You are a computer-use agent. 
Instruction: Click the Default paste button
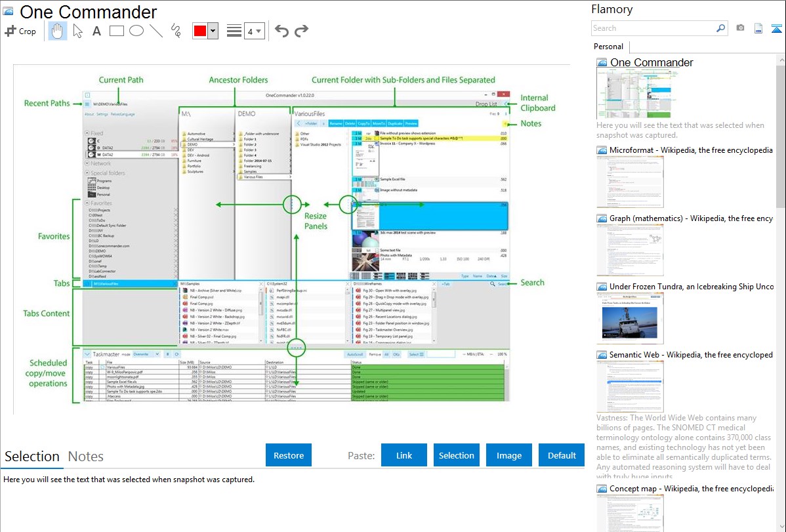click(x=562, y=455)
